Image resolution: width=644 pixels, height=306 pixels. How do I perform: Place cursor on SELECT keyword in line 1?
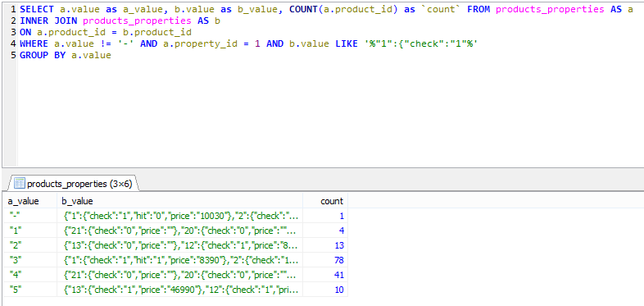pos(37,9)
